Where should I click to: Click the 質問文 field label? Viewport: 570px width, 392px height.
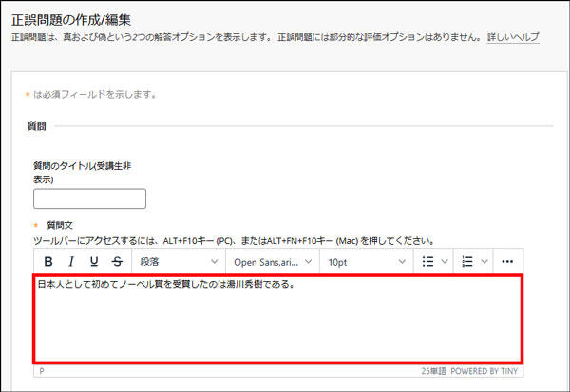[x=60, y=225]
